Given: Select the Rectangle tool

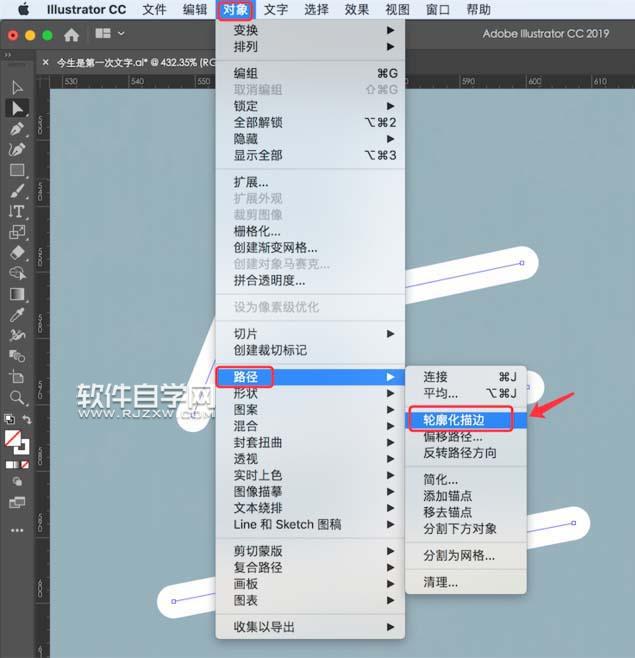Looking at the screenshot, I should (x=17, y=170).
